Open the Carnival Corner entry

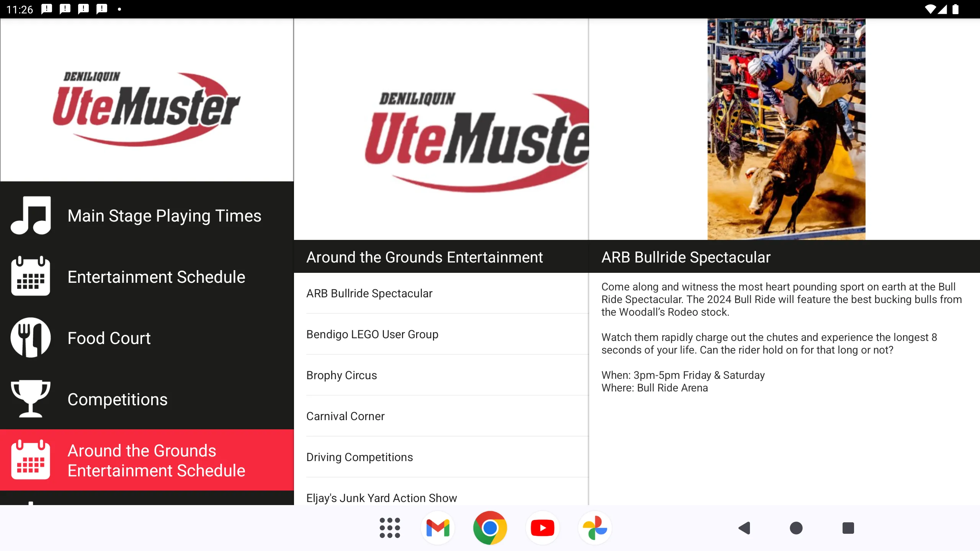[441, 416]
